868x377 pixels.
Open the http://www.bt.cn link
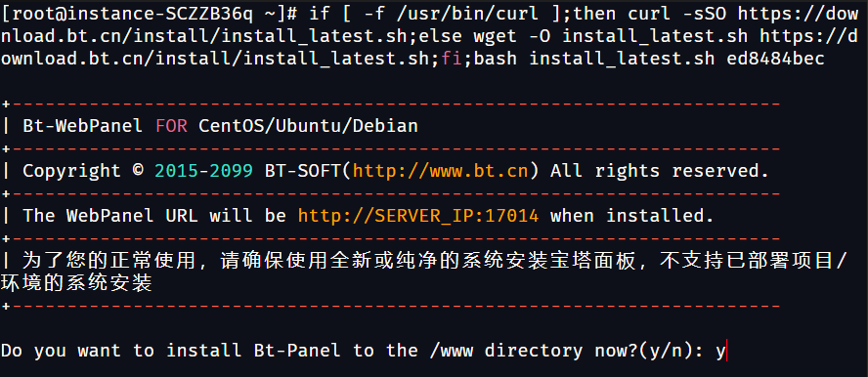(441, 171)
